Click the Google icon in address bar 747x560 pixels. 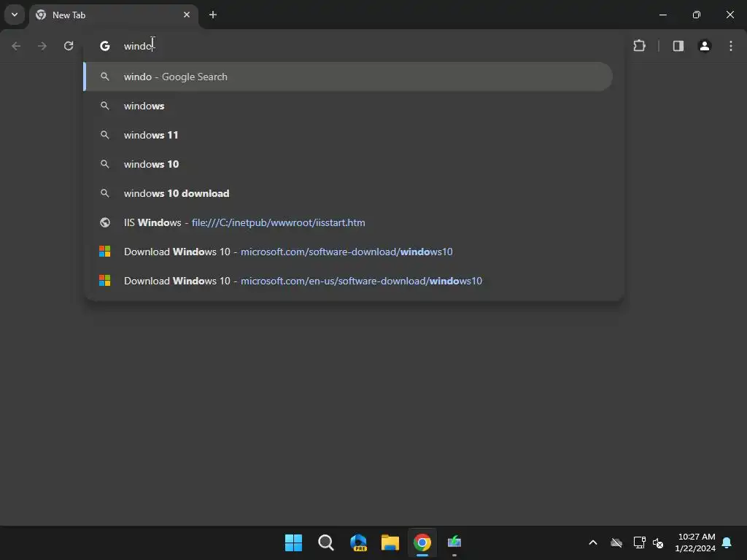pyautogui.click(x=105, y=46)
